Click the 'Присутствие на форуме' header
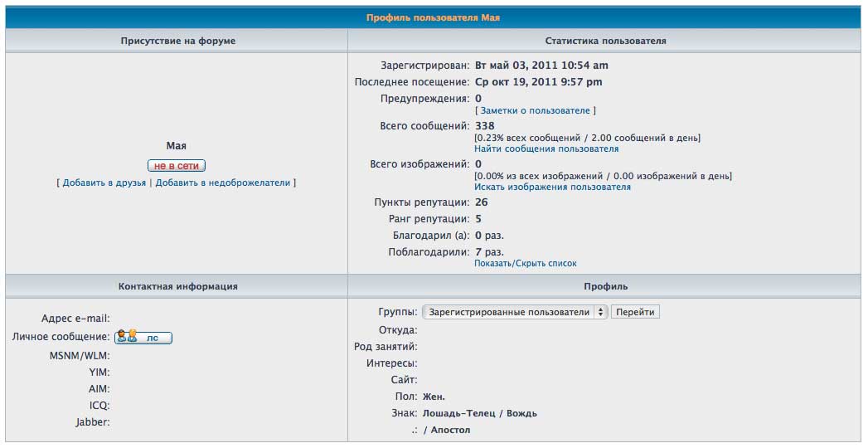The height and width of the screenshot is (448, 868). tap(177, 41)
